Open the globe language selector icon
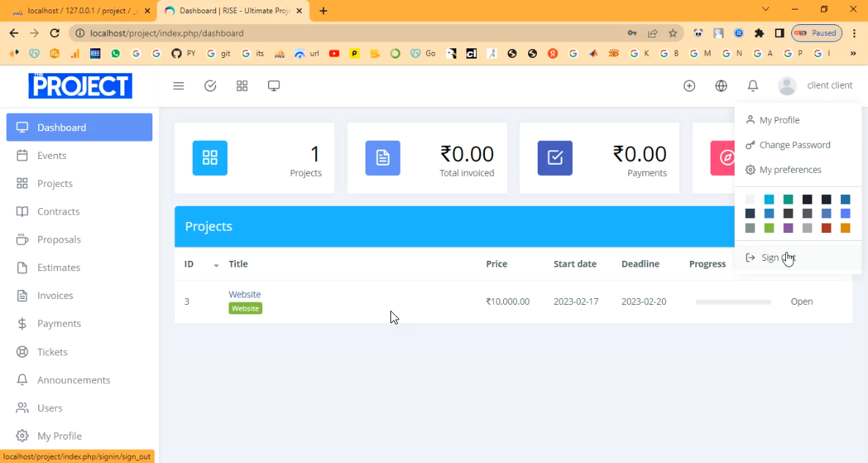This screenshot has height=463, width=868. click(721, 86)
